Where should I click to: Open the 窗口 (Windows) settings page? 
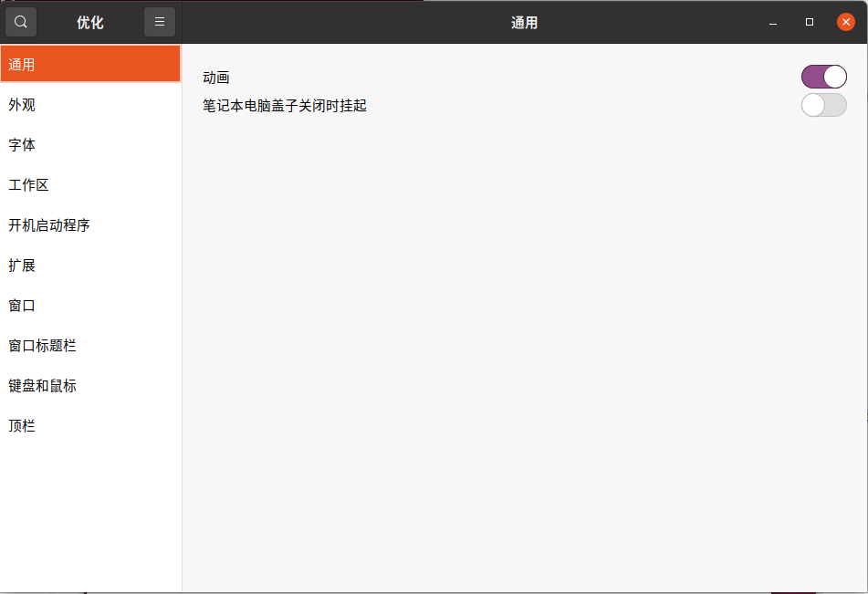tap(21, 305)
